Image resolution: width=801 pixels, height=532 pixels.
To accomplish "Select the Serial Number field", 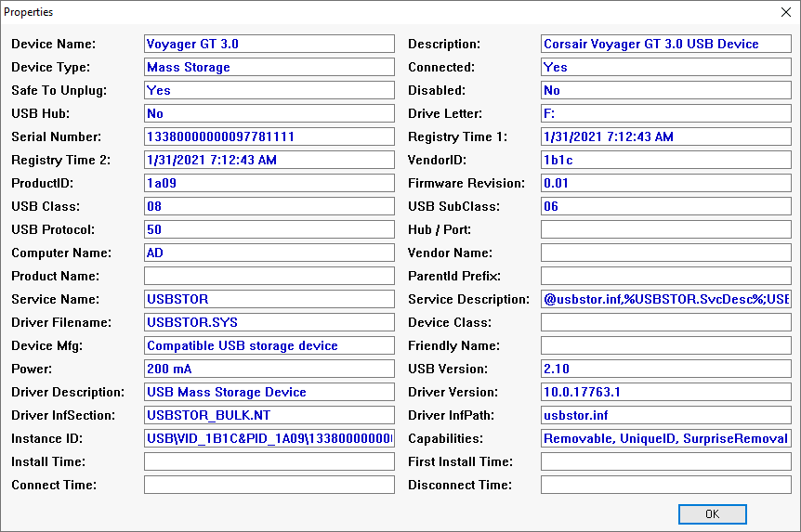I will [269, 136].
